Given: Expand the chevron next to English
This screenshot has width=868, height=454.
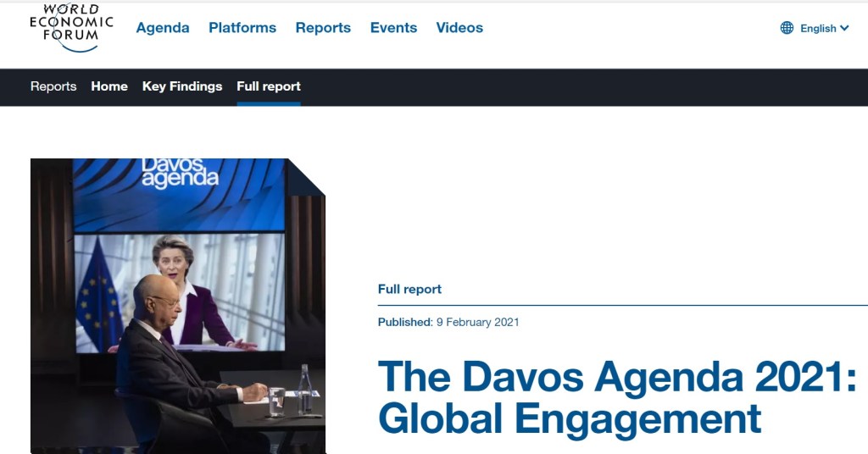Looking at the screenshot, I should pos(844,28).
